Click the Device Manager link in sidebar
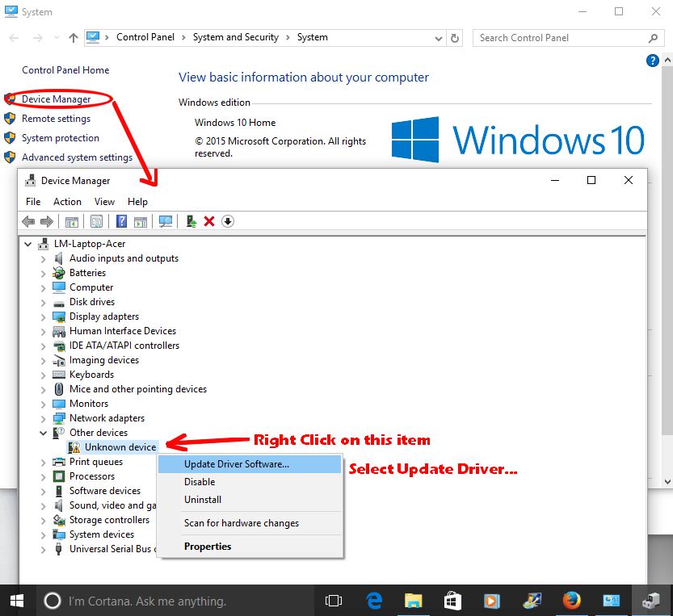Viewport: 673px width, 616px height. pos(56,99)
